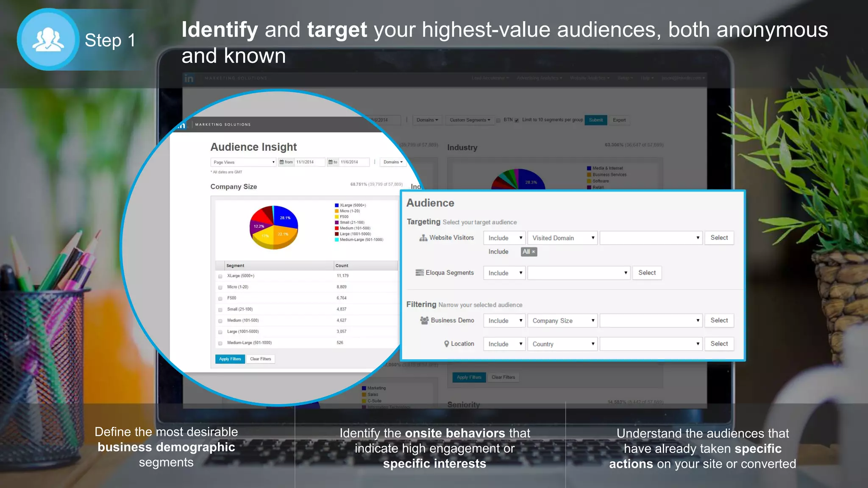Open Business Demo Include dropdown
The height and width of the screenshot is (488, 868).
[x=504, y=321]
